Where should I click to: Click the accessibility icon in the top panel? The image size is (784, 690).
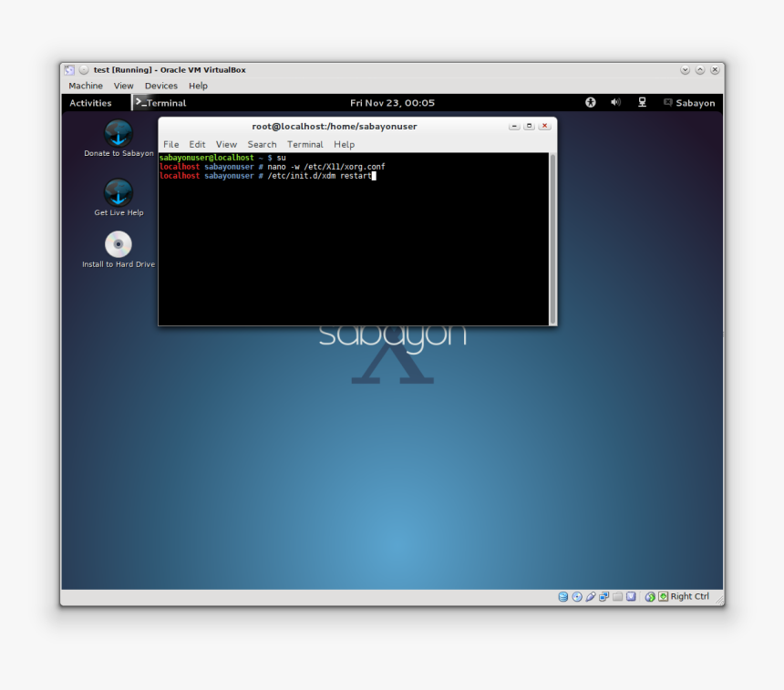pos(590,103)
